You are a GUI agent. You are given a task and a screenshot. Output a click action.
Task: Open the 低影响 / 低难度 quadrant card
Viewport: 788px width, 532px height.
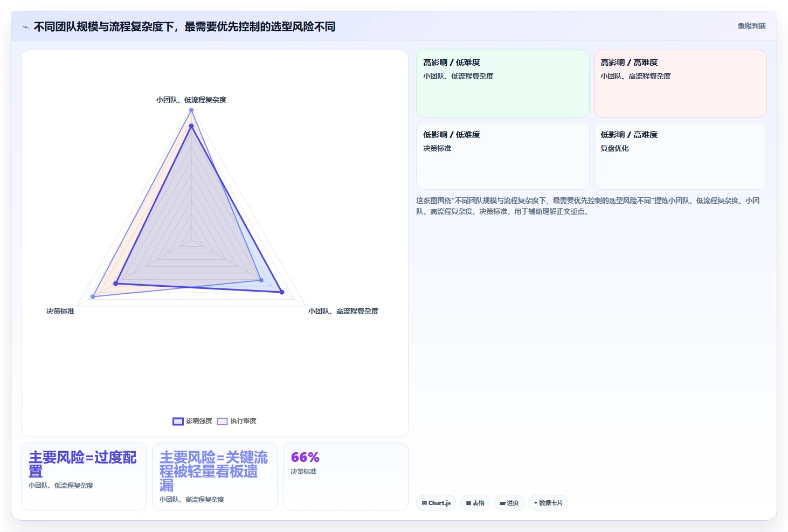(503, 156)
